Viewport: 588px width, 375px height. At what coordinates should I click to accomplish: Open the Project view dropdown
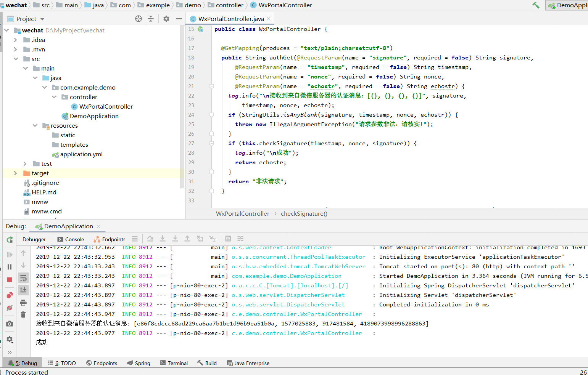(42, 19)
